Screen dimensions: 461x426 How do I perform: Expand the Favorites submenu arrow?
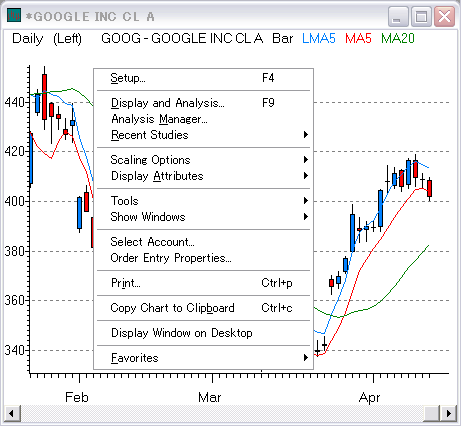click(x=306, y=358)
